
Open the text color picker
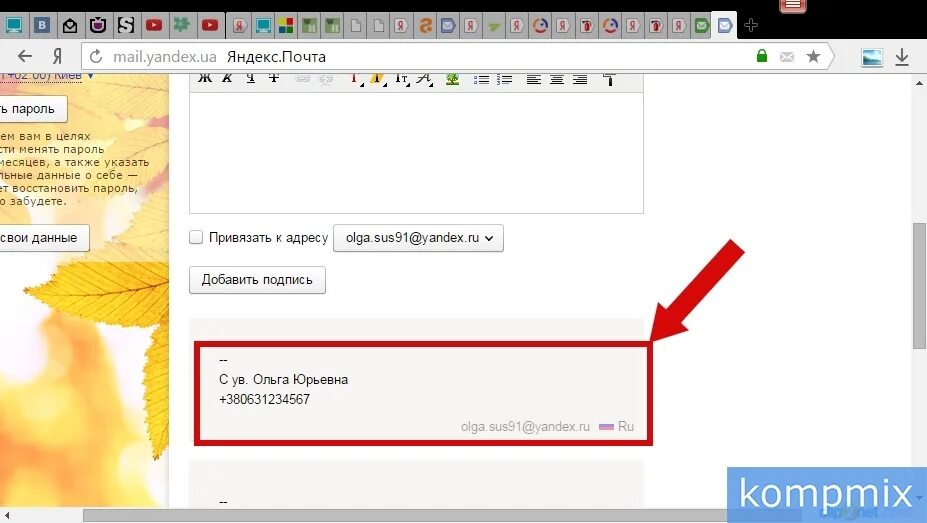355,79
